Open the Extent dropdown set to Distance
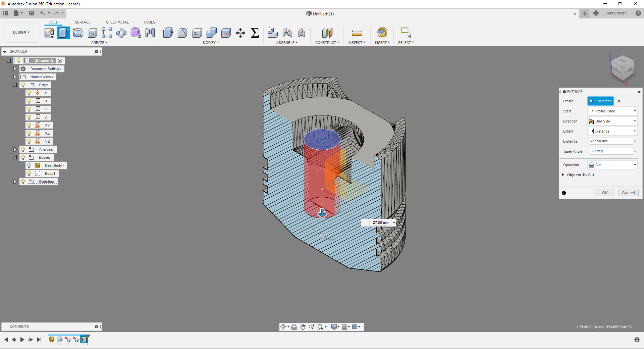The image size is (644, 349). 612,131
